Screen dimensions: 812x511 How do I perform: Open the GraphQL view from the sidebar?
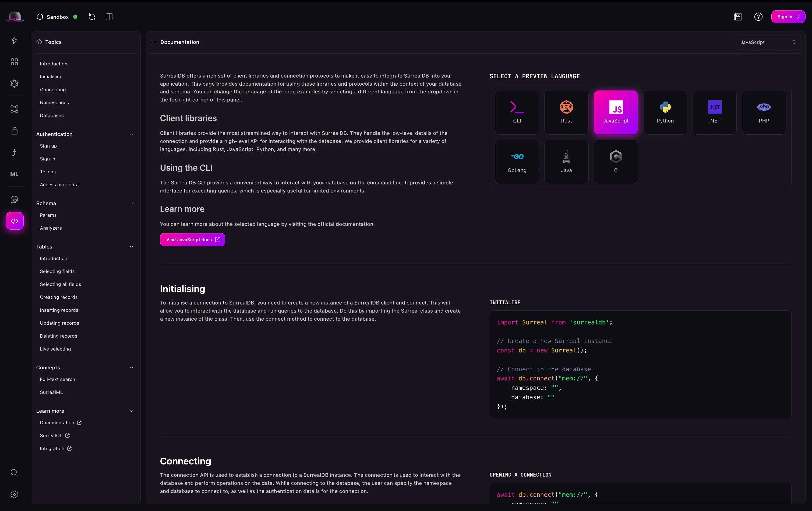click(x=14, y=83)
